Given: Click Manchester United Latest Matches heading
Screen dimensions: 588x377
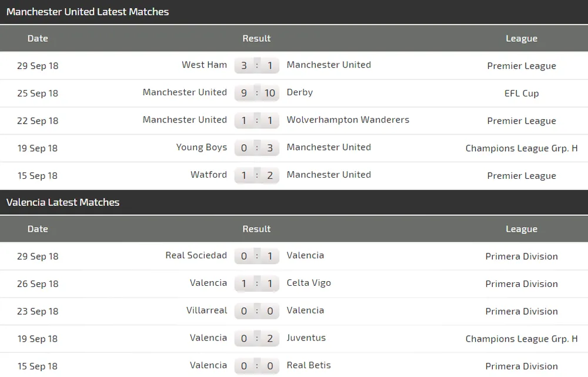Looking at the screenshot, I should [88, 12].
